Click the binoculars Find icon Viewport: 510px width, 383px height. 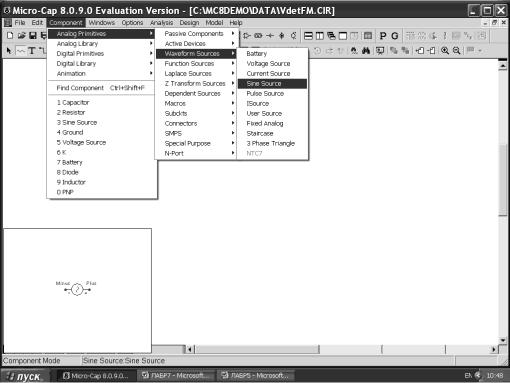[366, 51]
